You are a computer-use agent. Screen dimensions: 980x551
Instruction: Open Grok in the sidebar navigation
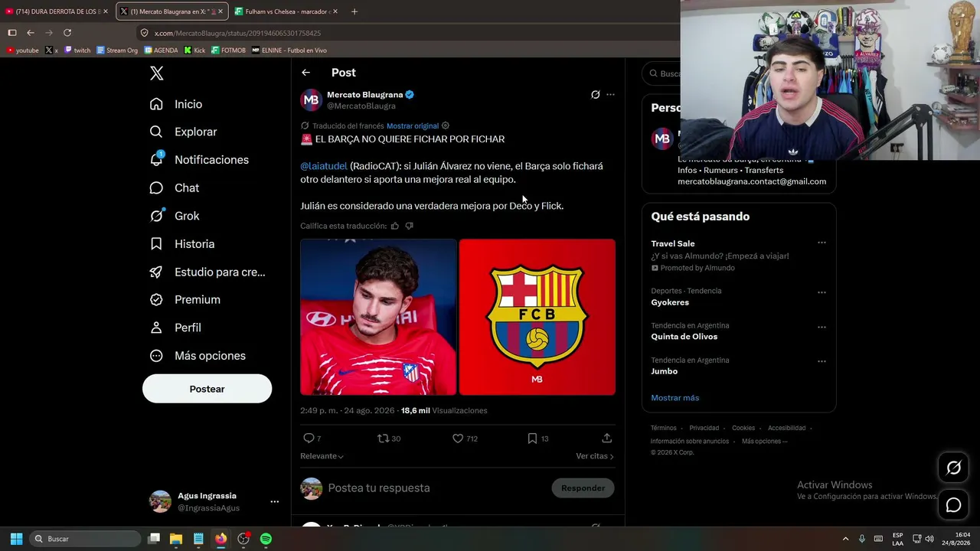175,216
